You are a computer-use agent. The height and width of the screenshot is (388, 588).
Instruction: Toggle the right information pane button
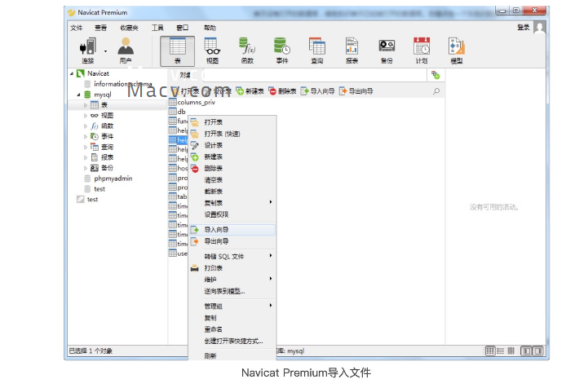[537, 351]
